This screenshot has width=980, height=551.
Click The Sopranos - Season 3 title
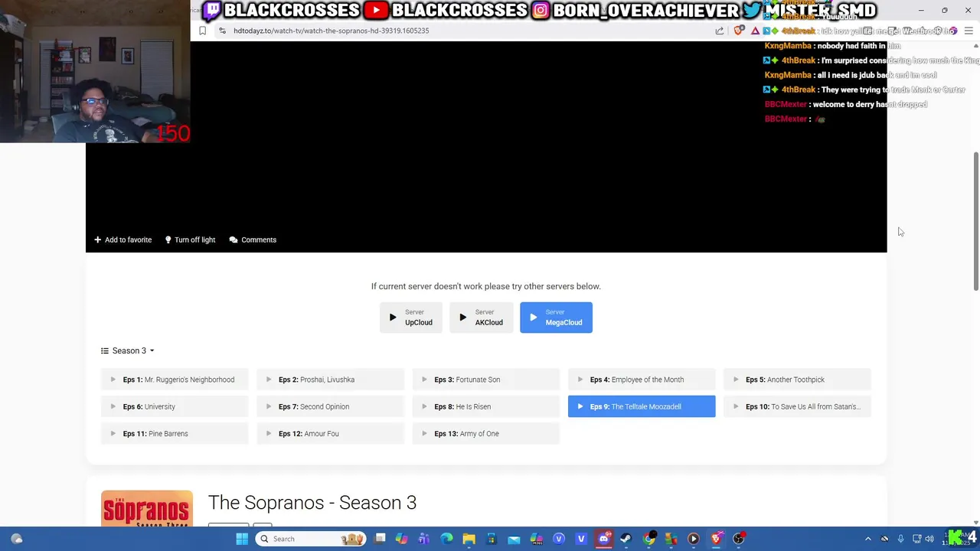[312, 503]
